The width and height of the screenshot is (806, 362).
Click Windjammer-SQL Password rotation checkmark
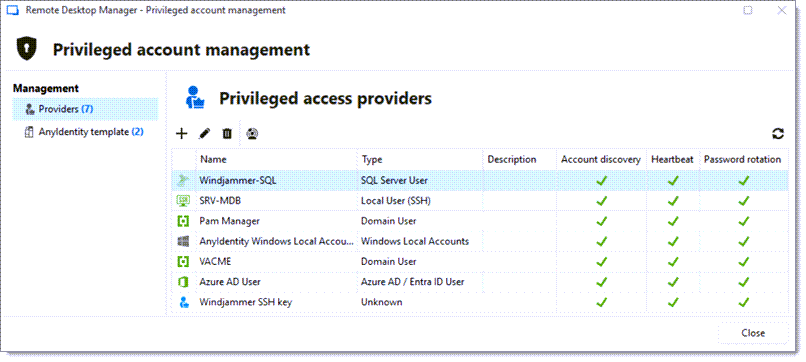743,180
